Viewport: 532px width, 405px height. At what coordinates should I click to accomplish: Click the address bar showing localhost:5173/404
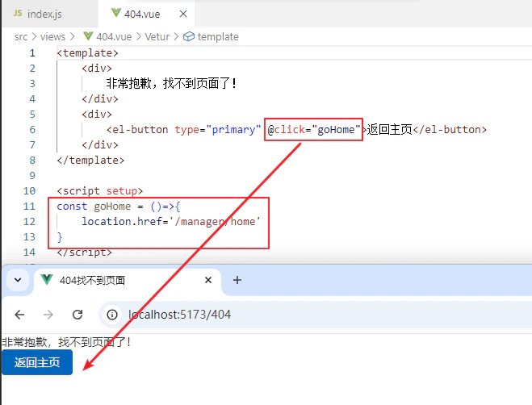pos(316,315)
